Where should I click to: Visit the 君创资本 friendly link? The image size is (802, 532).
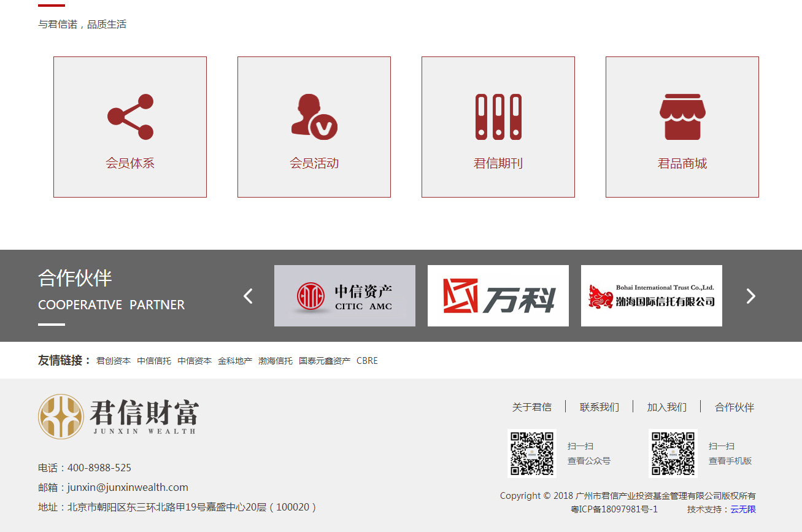click(114, 361)
